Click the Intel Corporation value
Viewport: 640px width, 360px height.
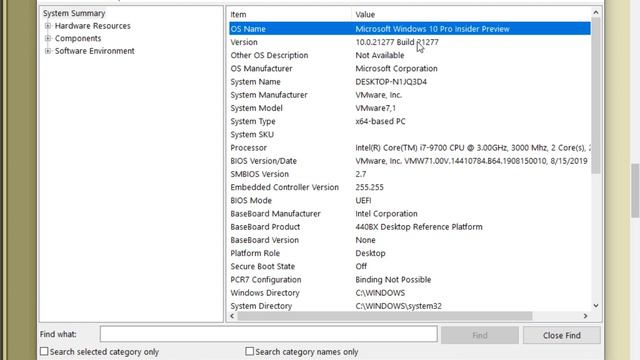pos(386,213)
